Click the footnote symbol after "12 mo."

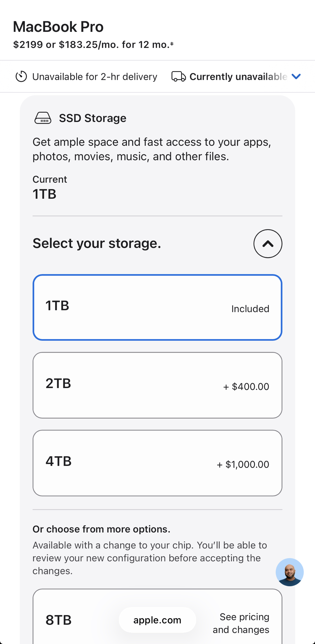[x=172, y=44]
